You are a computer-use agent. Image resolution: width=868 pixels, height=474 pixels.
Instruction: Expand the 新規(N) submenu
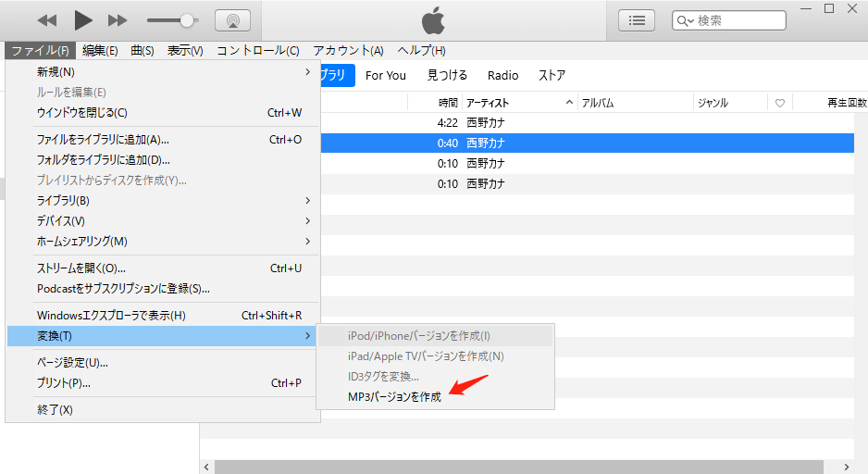(163, 72)
